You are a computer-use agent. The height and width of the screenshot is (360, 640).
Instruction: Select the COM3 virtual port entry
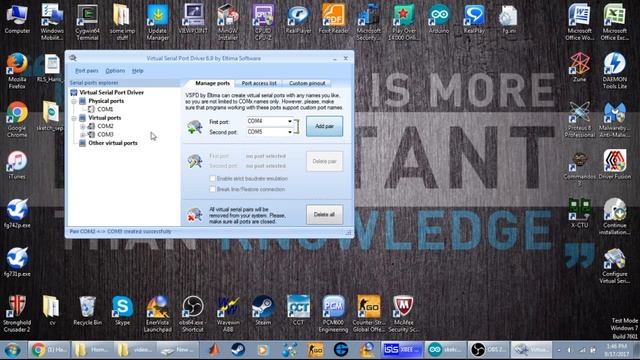point(105,135)
